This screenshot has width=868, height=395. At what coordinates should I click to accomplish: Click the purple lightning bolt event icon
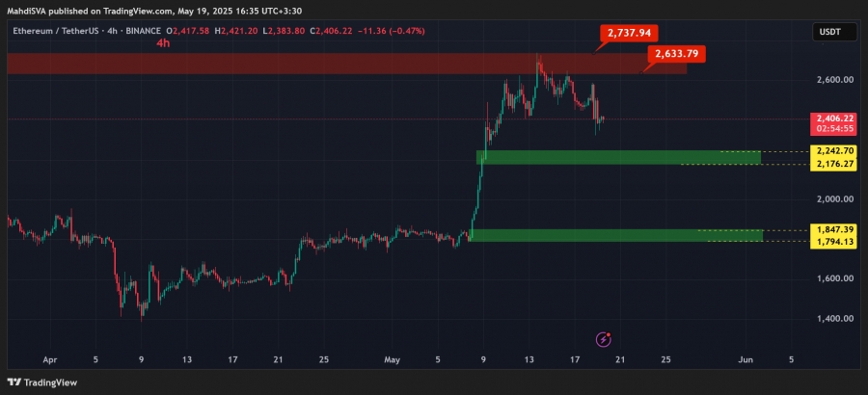click(603, 339)
